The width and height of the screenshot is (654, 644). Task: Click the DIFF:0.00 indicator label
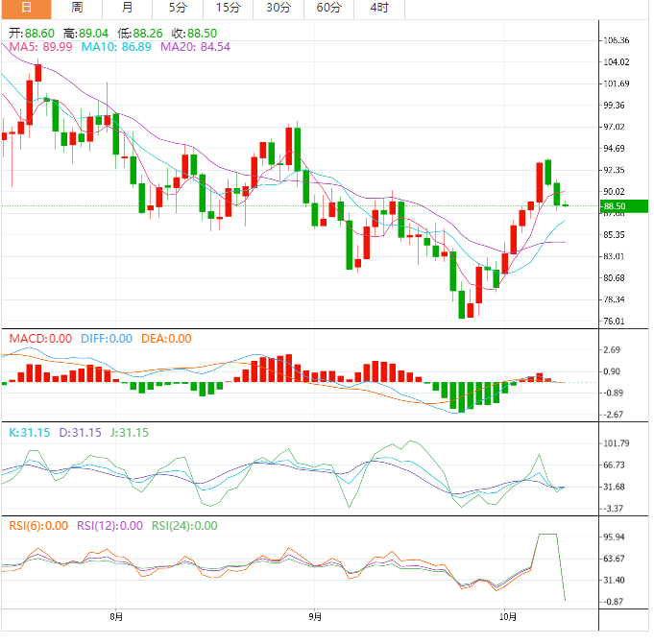coord(107,339)
